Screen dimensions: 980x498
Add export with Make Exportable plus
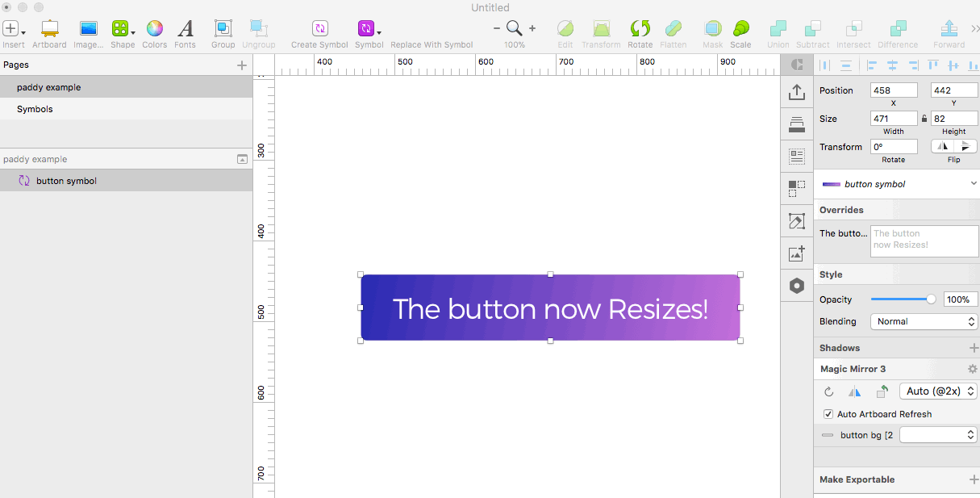pyautogui.click(x=973, y=479)
